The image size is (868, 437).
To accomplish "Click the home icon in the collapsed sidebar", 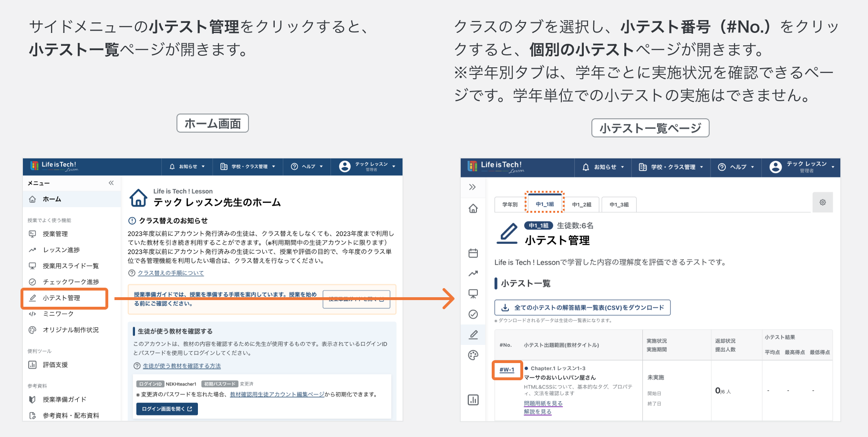I will coord(473,208).
